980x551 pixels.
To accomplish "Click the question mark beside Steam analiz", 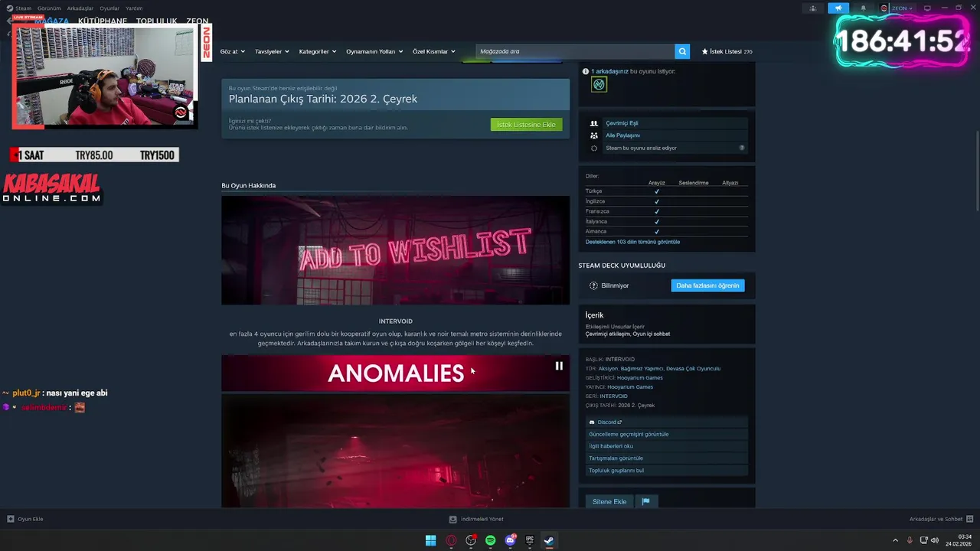I will [x=741, y=148].
